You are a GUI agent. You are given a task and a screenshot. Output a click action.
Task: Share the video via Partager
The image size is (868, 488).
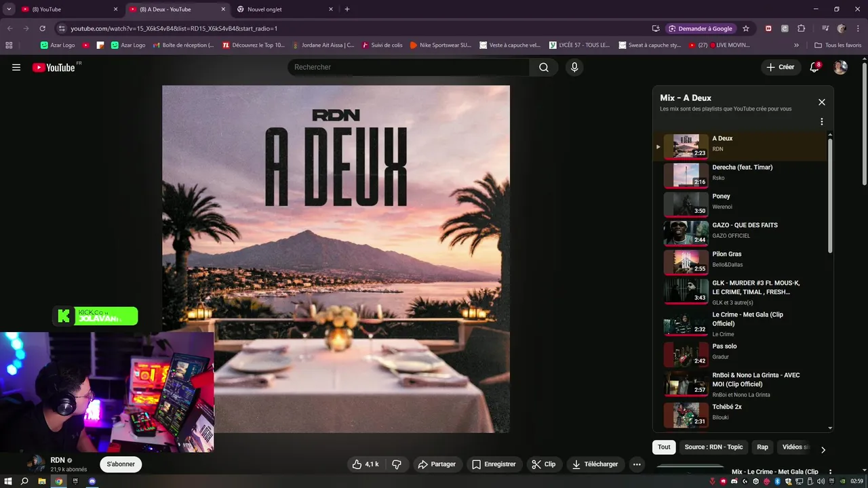(437, 464)
